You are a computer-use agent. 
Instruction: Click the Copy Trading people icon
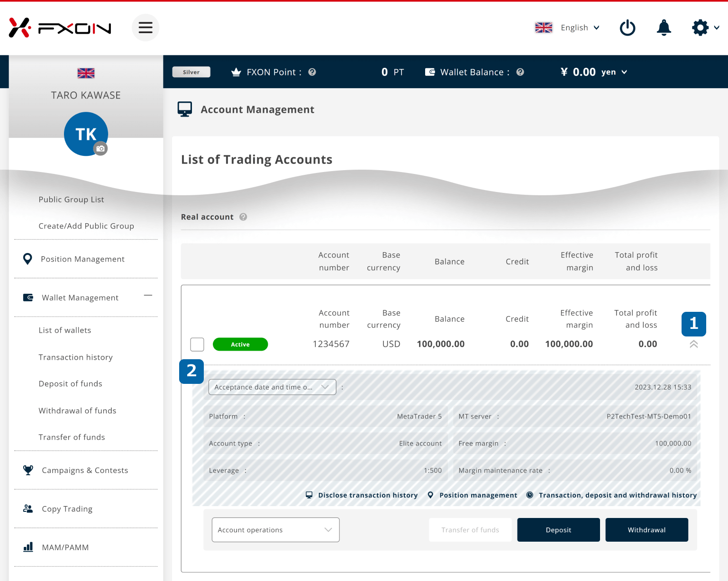tap(28, 508)
